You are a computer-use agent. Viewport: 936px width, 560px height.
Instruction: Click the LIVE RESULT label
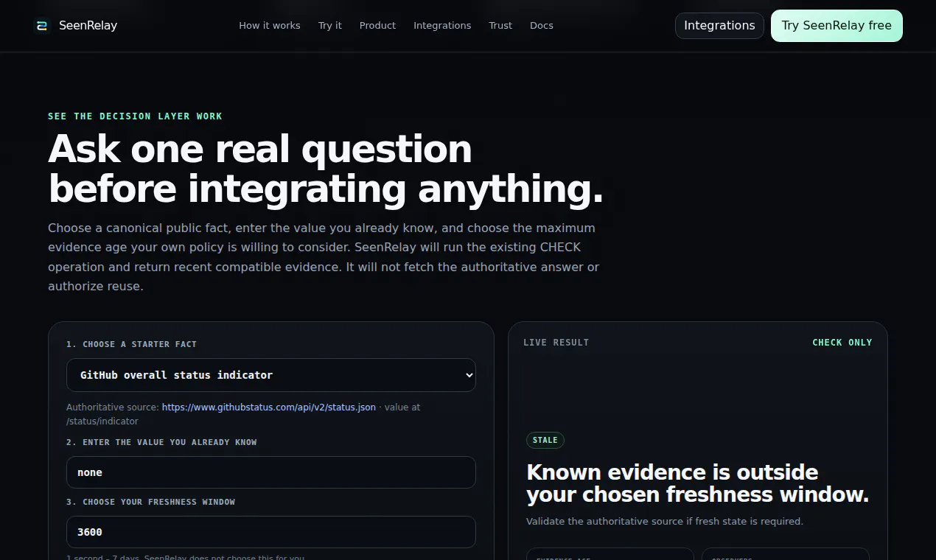tap(556, 343)
